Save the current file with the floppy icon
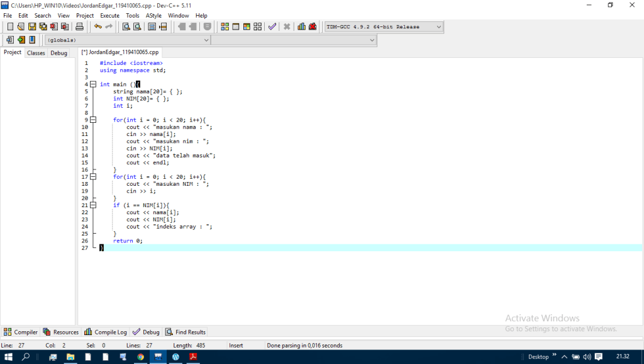Screen dimensions: 644x364 pos(31,26)
